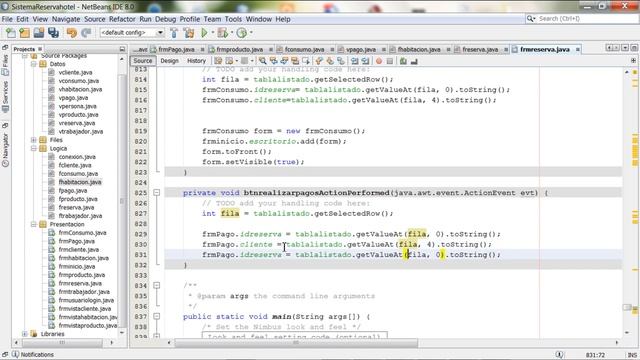The image size is (640, 360).
Task: Switch editor to Design view
Action: (x=169, y=61)
